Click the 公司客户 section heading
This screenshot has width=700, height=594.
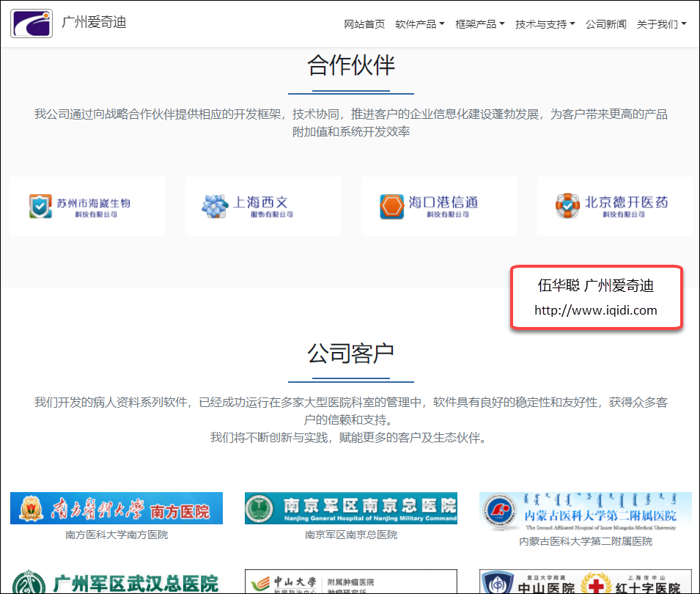click(351, 353)
